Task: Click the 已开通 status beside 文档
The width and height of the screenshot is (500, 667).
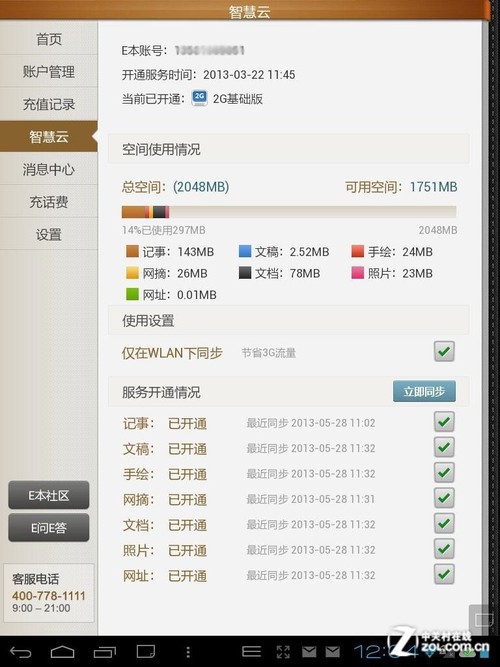Action: [188, 525]
